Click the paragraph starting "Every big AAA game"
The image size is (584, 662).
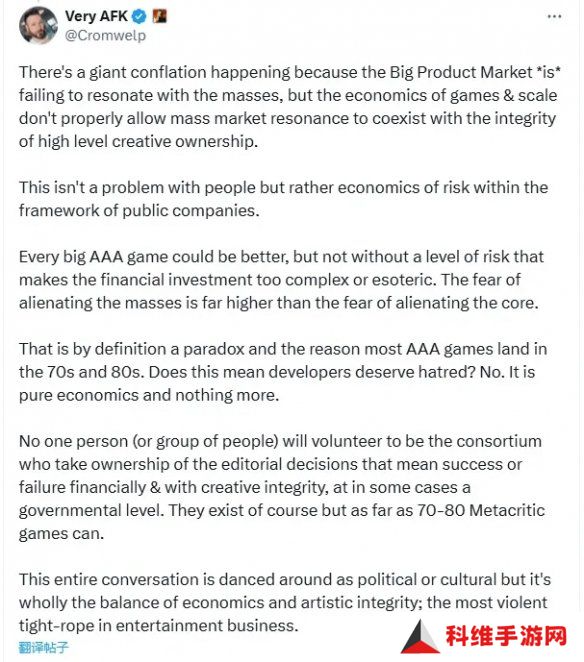click(x=281, y=279)
